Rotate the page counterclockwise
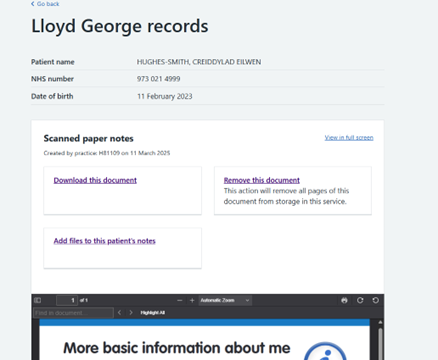This screenshot has width=438, height=360. coord(375,300)
